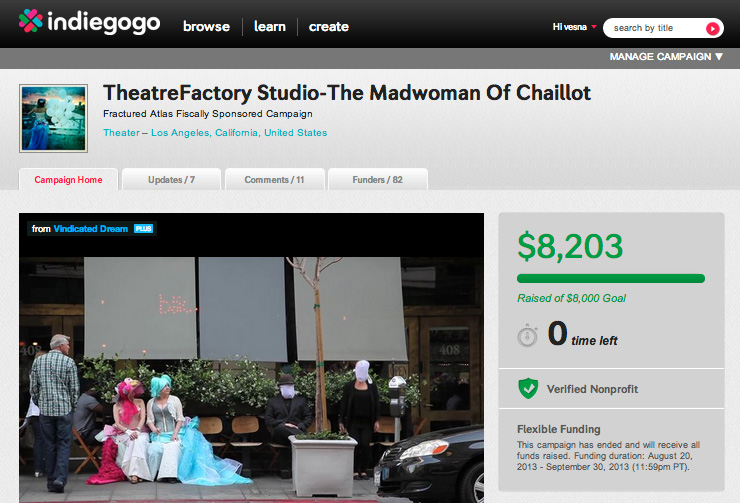
Task: Focus the search by title field
Action: click(x=656, y=28)
